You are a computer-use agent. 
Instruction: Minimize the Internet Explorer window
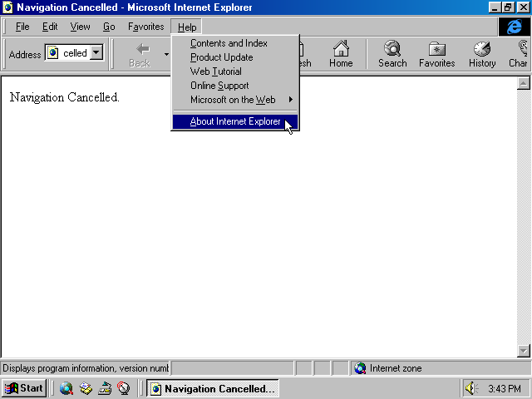click(x=495, y=7)
